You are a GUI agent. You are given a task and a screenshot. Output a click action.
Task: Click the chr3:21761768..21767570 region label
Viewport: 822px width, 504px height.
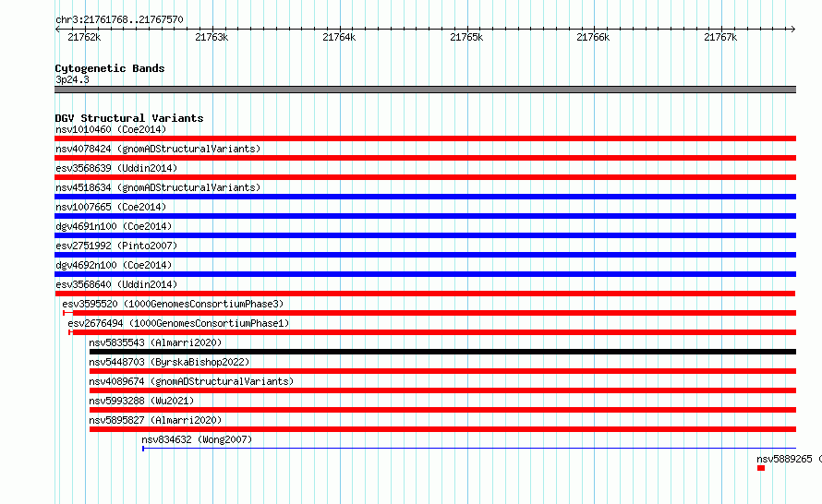click(119, 20)
